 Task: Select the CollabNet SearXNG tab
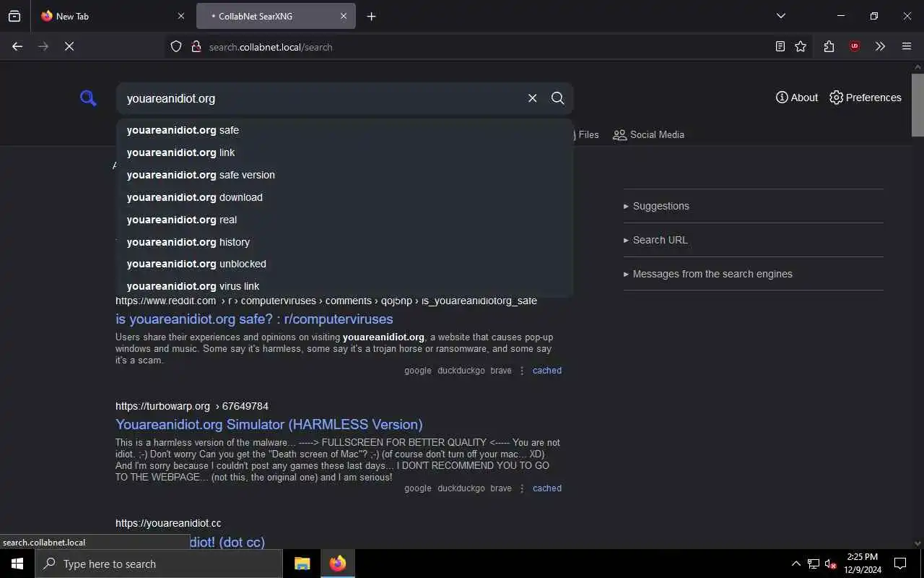pos(276,16)
